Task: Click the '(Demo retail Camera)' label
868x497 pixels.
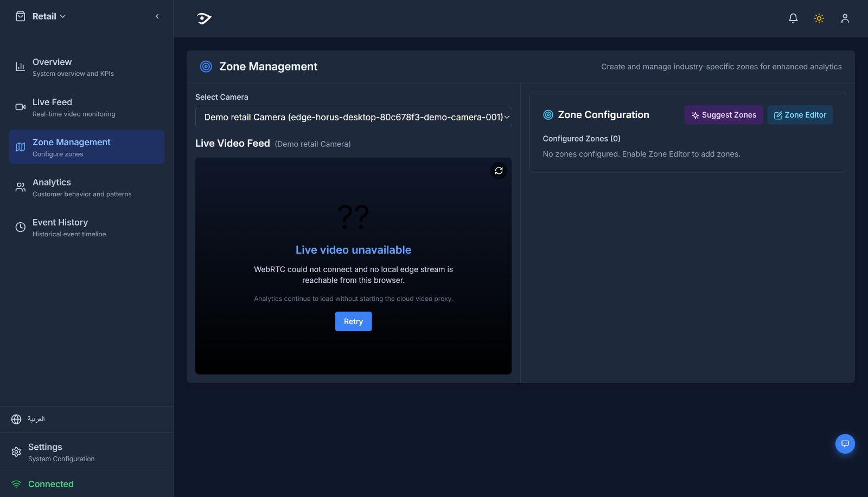Action: tap(312, 144)
